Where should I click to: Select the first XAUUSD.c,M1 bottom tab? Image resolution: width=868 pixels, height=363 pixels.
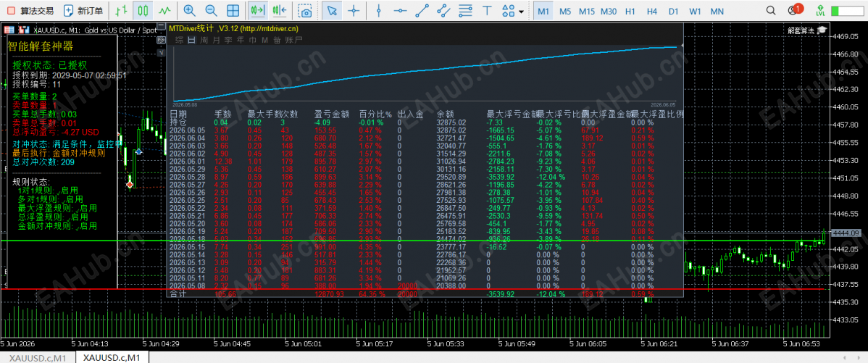coord(37,357)
